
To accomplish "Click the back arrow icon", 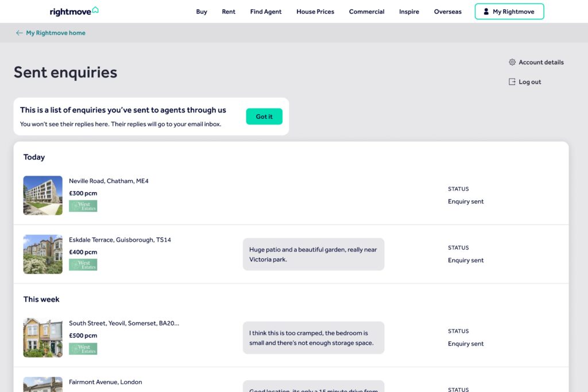I will coord(19,33).
